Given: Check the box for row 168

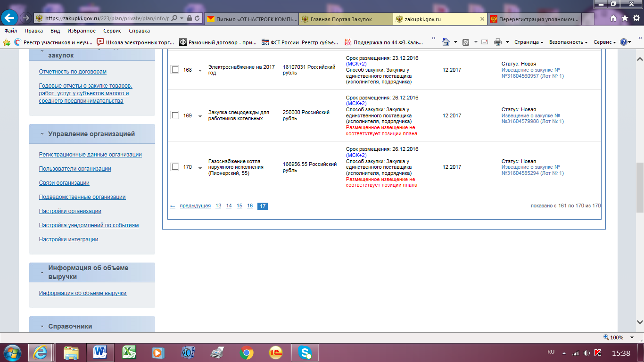Looking at the screenshot, I should tap(175, 70).
